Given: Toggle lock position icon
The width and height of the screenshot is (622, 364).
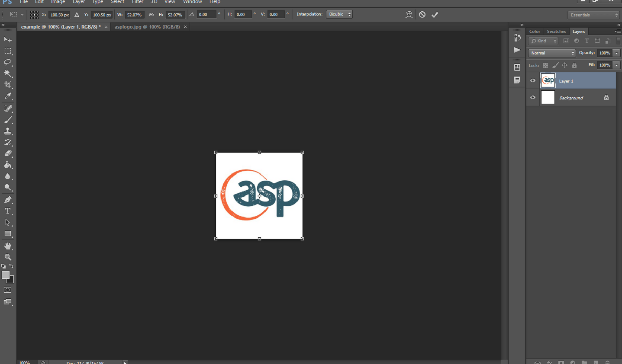Looking at the screenshot, I should pyautogui.click(x=564, y=65).
